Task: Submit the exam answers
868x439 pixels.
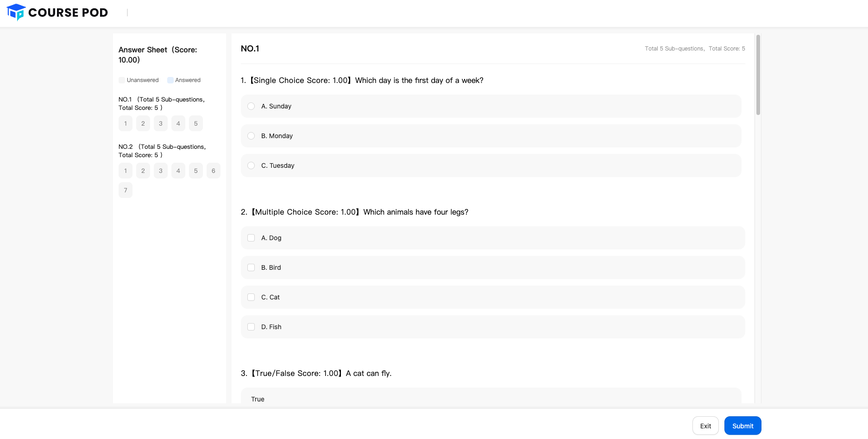Action: (742, 426)
